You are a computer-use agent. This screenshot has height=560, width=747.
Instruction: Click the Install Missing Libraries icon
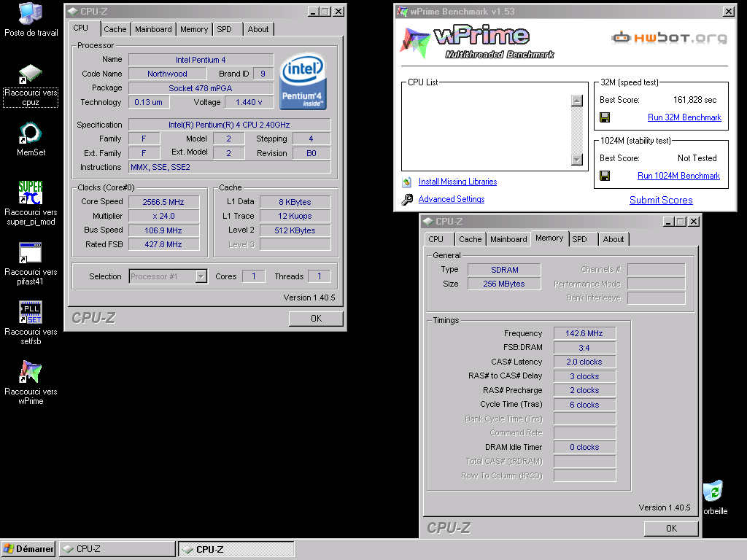[x=407, y=182]
